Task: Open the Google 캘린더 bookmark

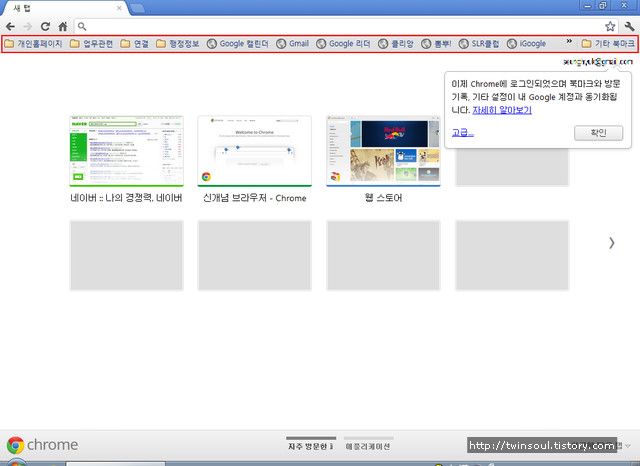Action: coord(238,44)
